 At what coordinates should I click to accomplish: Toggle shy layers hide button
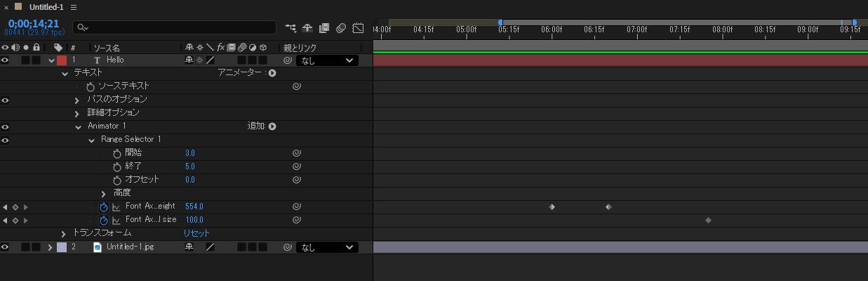point(307,28)
